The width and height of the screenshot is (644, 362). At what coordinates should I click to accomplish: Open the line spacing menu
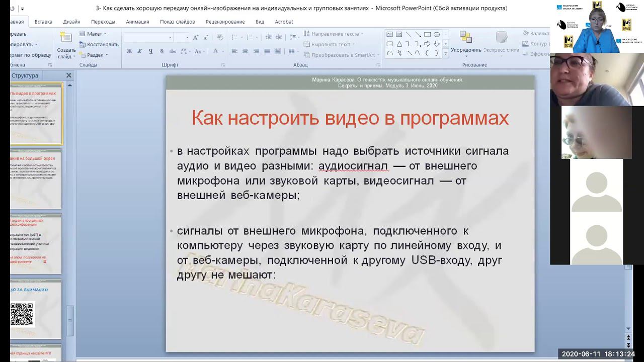point(294,37)
